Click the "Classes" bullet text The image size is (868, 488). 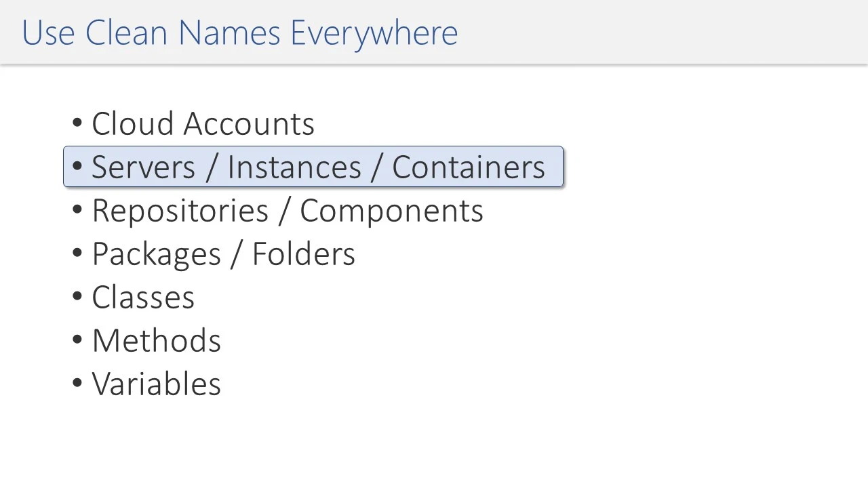[143, 298]
